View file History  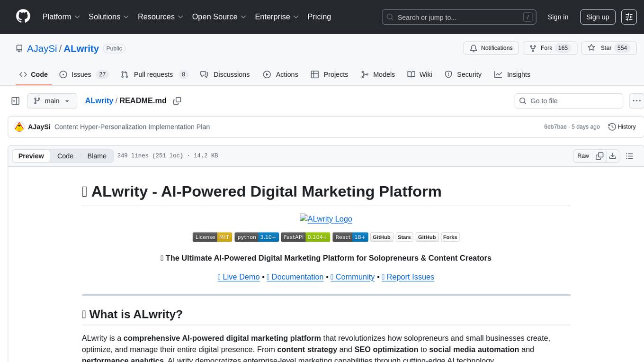click(622, 127)
